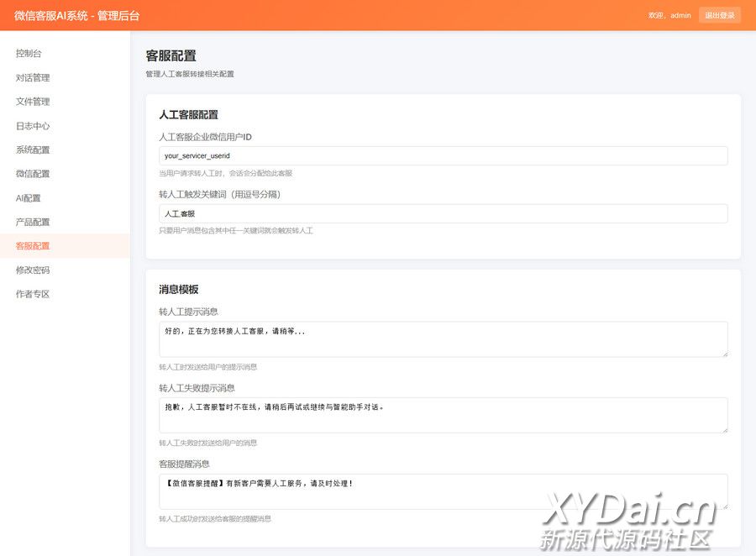
Task: Click inside the 转人工提示消息 textarea
Action: [443, 339]
